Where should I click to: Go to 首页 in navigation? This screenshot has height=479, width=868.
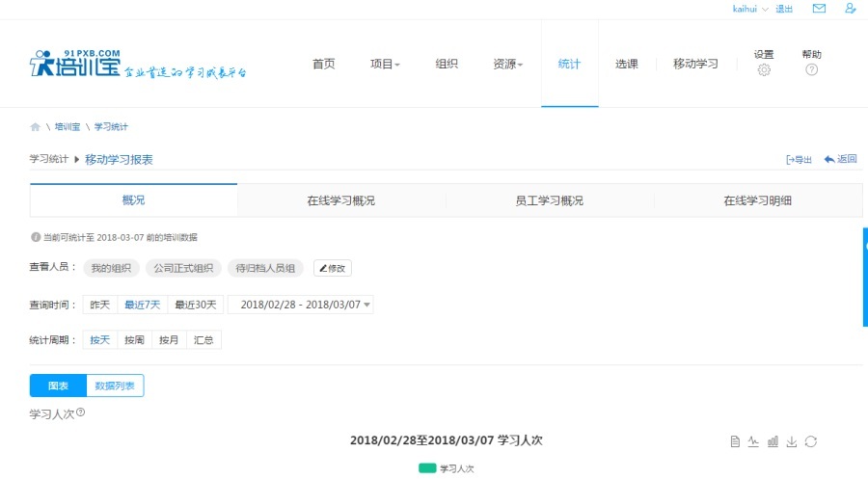[x=324, y=65]
